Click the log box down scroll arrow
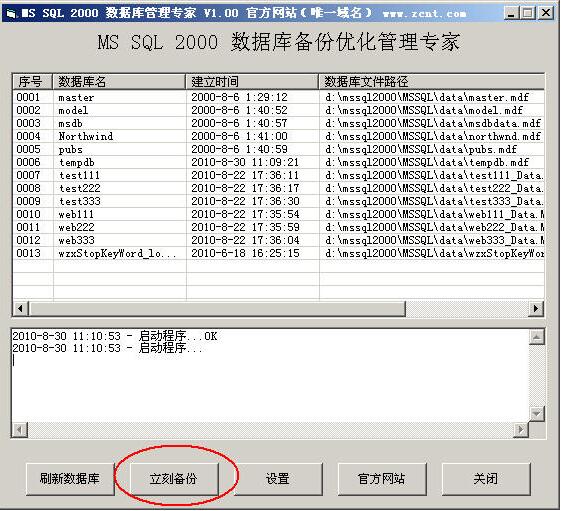Image resolution: width=561 pixels, height=511 pixels. (537, 414)
